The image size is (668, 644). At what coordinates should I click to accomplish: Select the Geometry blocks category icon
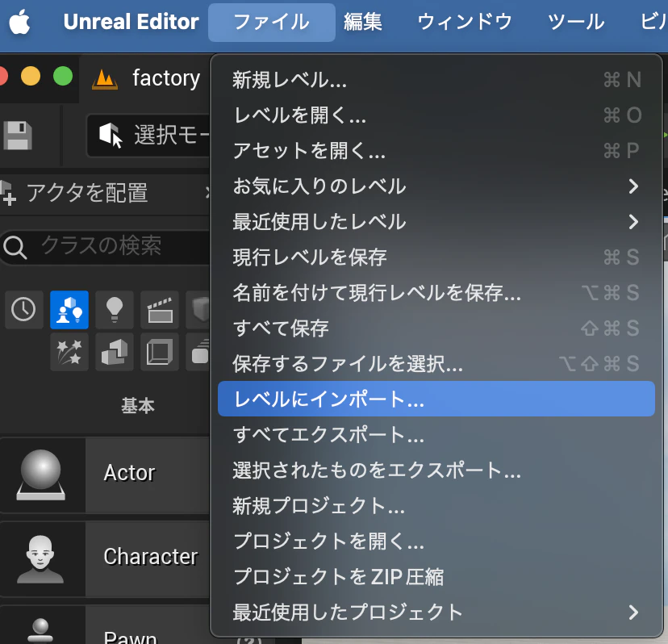pos(115,352)
